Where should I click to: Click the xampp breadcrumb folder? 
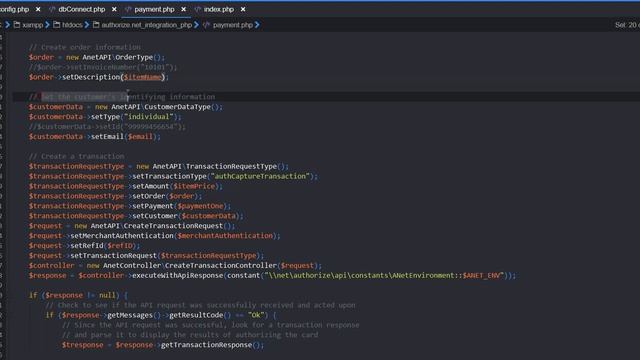[x=33, y=25]
